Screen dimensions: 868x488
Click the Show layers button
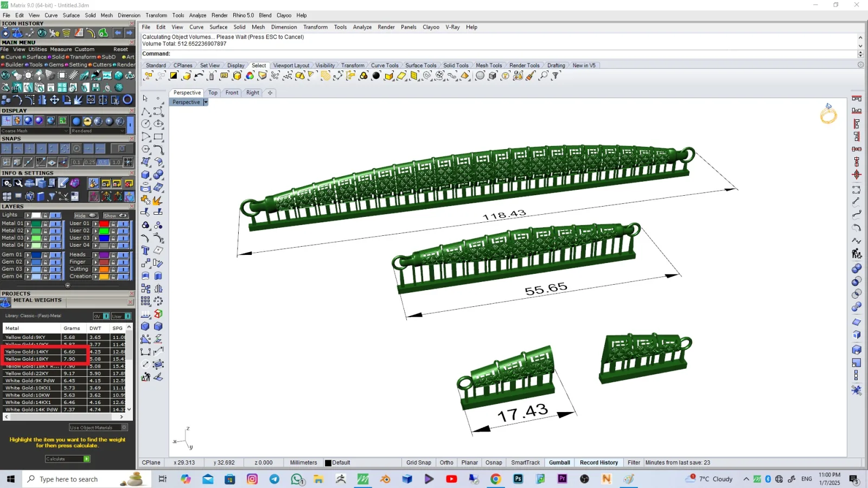115,215
